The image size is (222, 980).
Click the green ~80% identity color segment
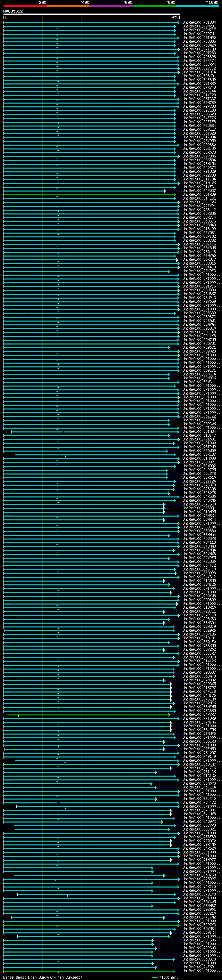(154, 6)
